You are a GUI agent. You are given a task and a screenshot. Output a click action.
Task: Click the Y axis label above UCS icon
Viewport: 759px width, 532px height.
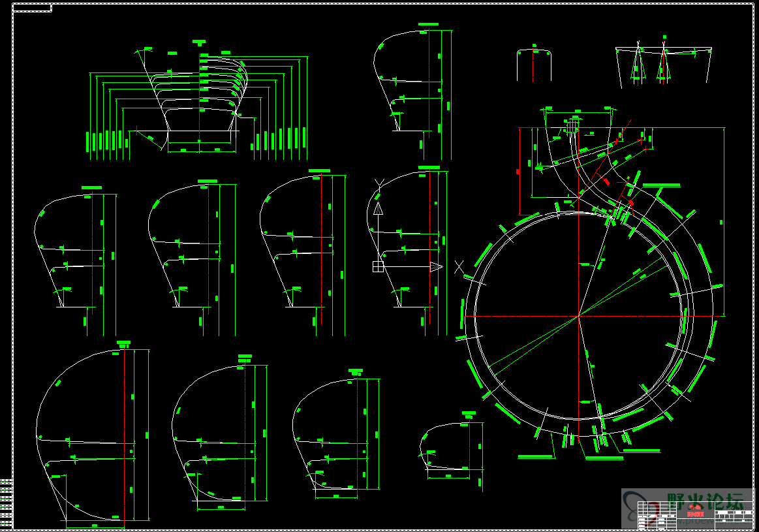[x=380, y=185]
